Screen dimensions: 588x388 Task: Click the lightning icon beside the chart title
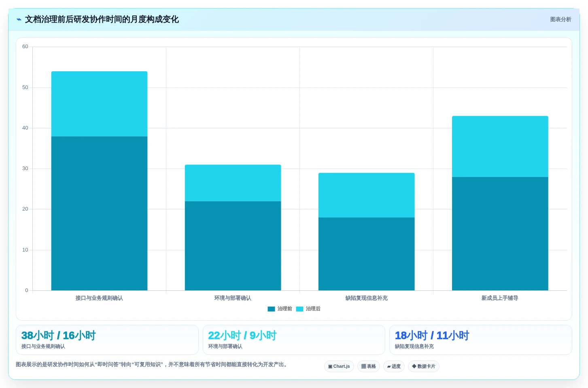tap(19, 19)
